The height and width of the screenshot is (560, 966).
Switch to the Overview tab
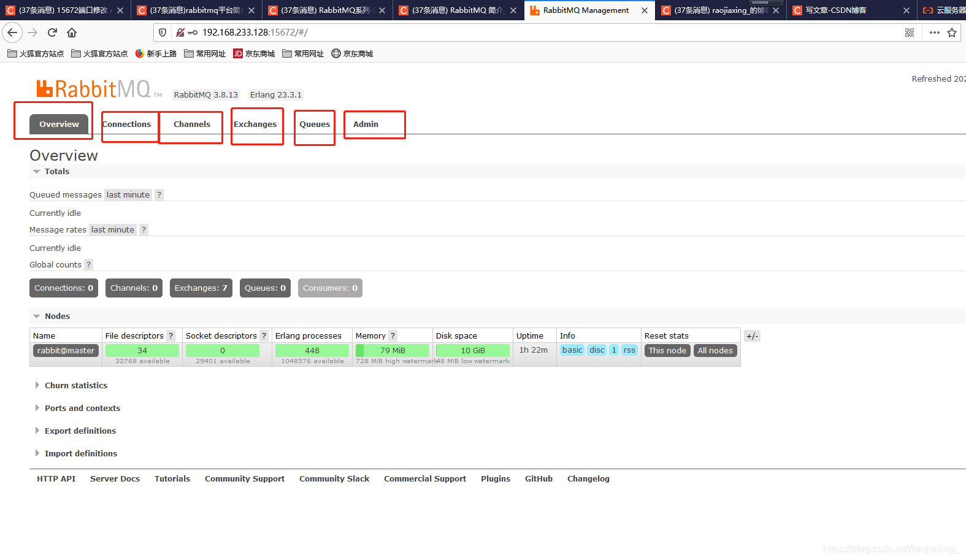click(x=59, y=124)
